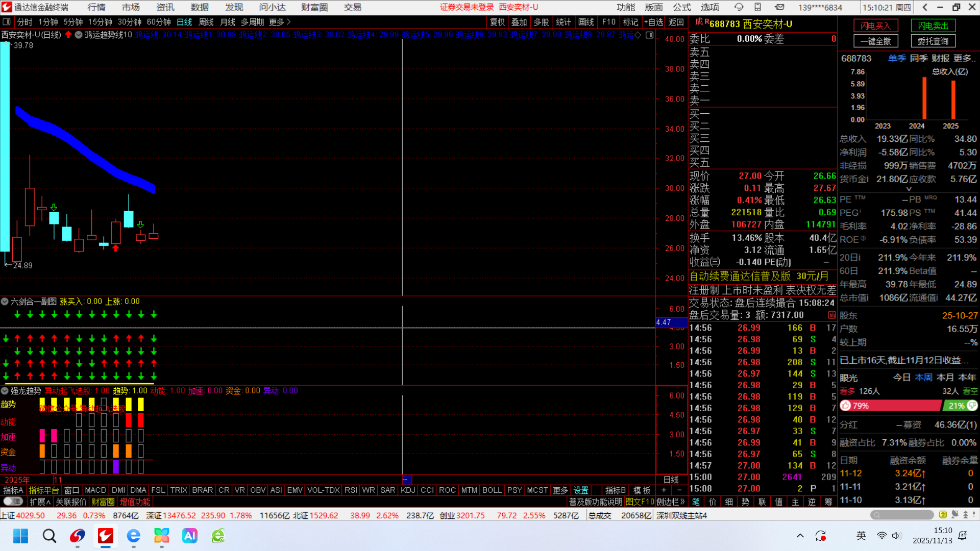Click the 委托查询 button
The image size is (980, 551).
pyautogui.click(x=933, y=41)
